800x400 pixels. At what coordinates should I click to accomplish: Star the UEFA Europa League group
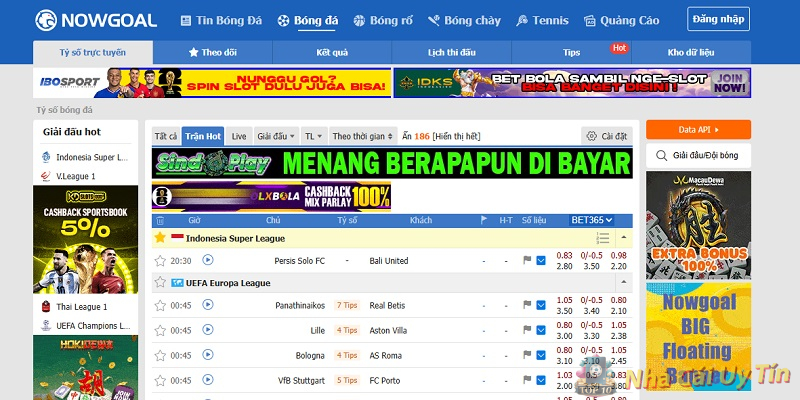pos(160,283)
